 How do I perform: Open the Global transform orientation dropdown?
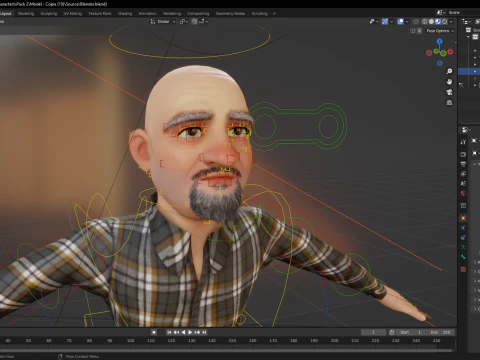163,22
